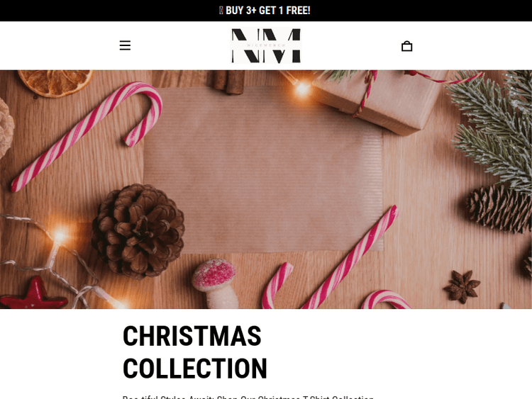Image resolution: width=532 pixels, height=399 pixels.
Task: Click the kraft paper center of hero image
Action: click(263, 169)
